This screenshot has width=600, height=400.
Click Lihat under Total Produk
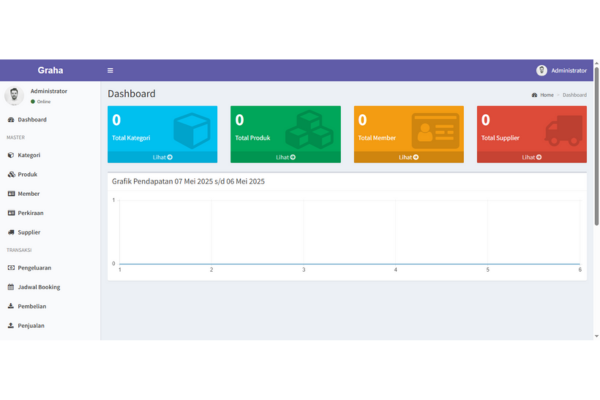tap(285, 157)
